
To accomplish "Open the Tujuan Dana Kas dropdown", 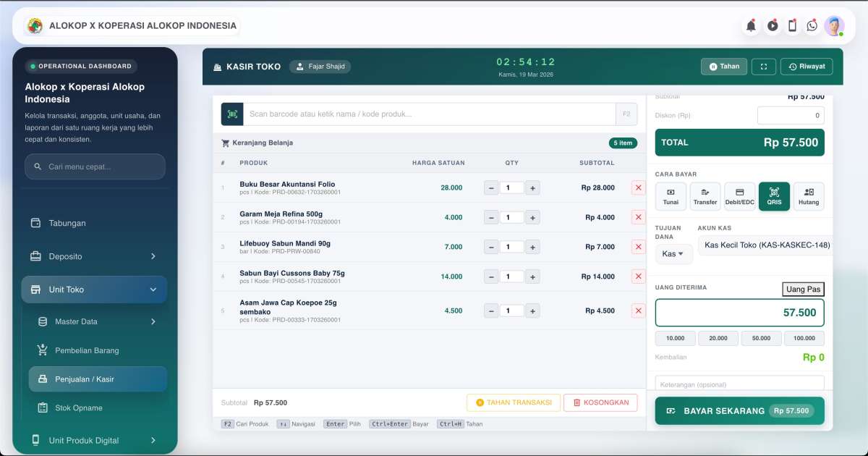I will [x=673, y=254].
